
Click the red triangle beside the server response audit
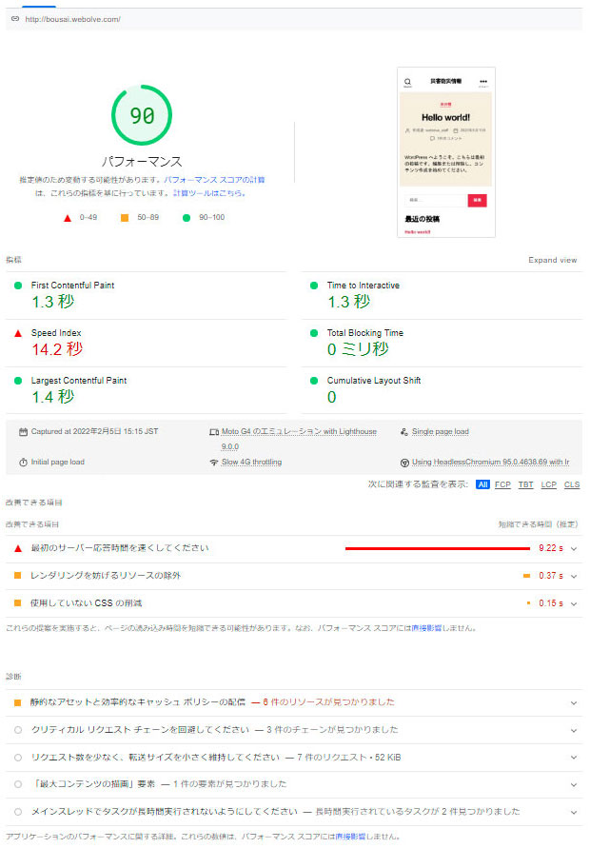pyautogui.click(x=18, y=548)
